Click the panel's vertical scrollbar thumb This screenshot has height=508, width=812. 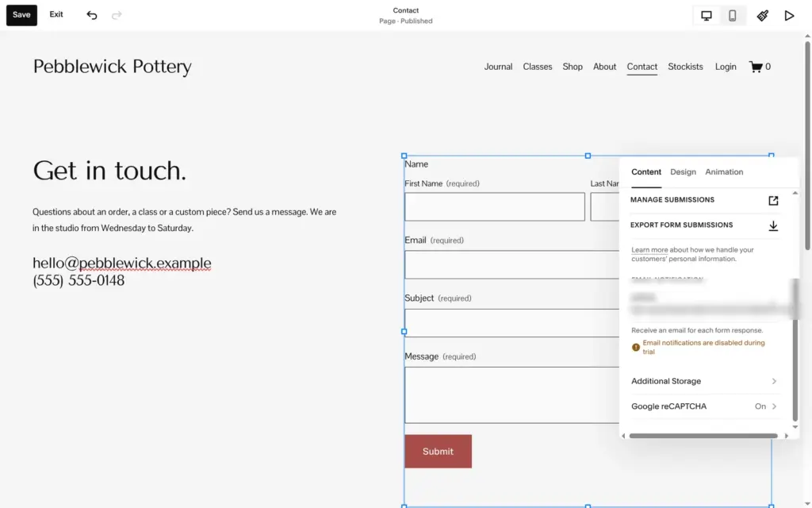coord(795,370)
